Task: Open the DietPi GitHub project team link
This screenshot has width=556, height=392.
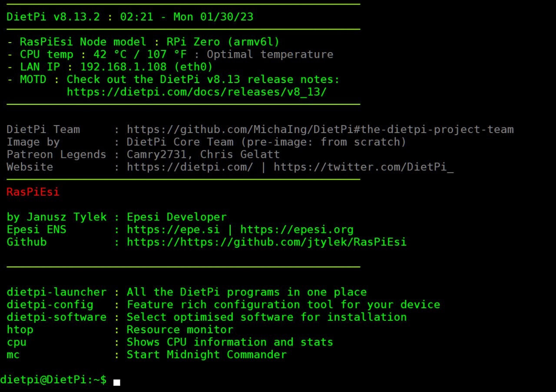Action: (x=320, y=130)
